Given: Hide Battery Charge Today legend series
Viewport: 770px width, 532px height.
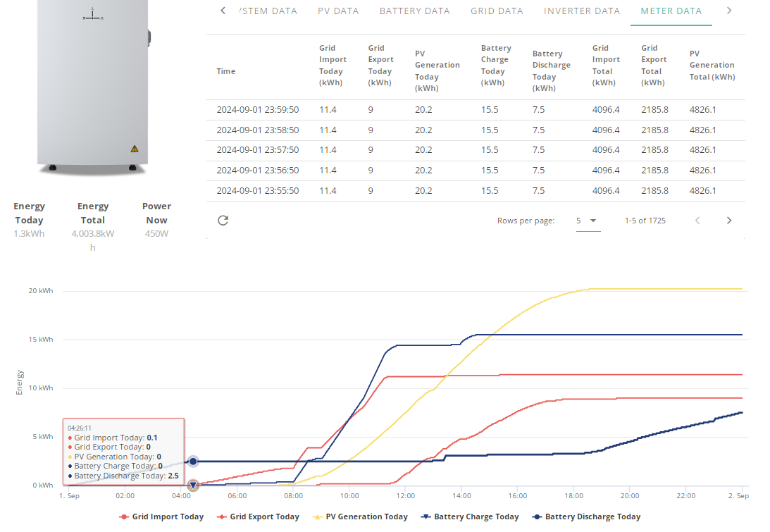Looking at the screenshot, I should point(470,516).
